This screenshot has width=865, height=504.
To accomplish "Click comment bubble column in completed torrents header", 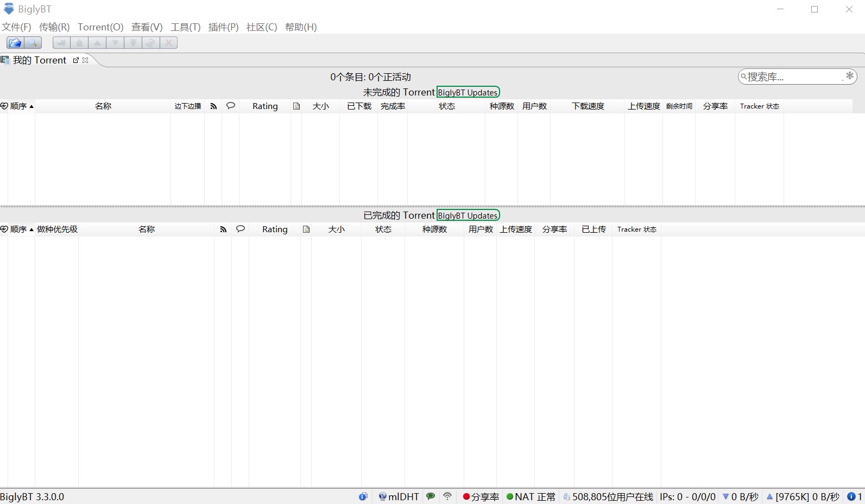I will click(241, 229).
